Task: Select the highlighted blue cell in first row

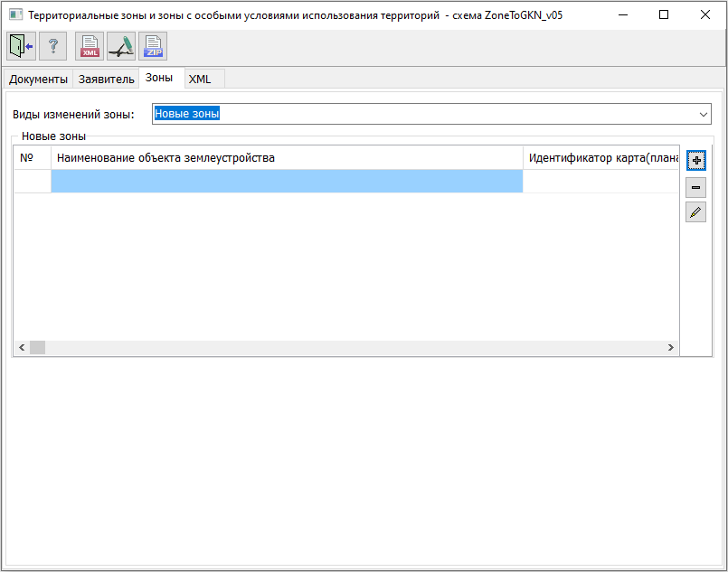Action: (x=287, y=182)
